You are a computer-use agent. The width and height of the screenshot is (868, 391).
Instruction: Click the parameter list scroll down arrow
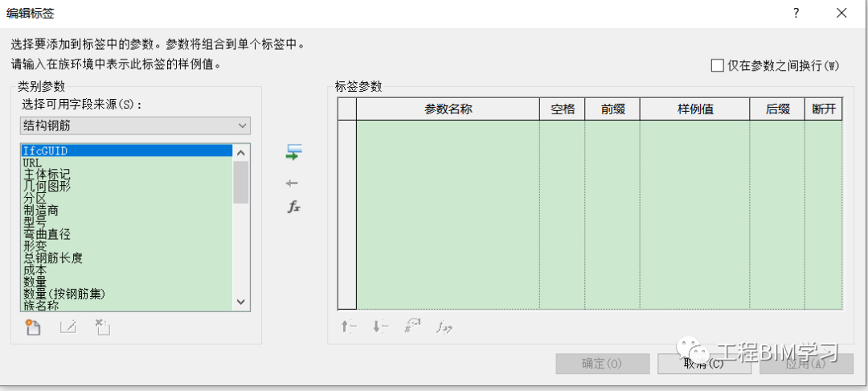(x=241, y=302)
